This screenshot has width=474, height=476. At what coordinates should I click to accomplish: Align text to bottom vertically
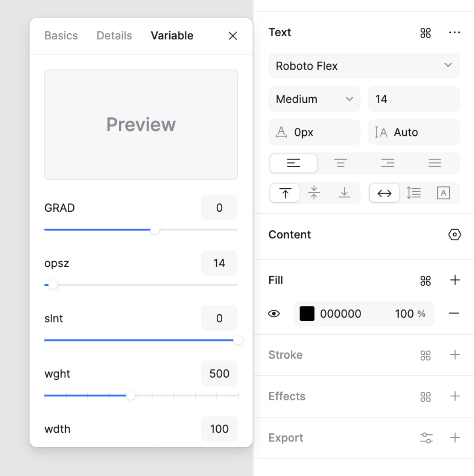tap(344, 193)
